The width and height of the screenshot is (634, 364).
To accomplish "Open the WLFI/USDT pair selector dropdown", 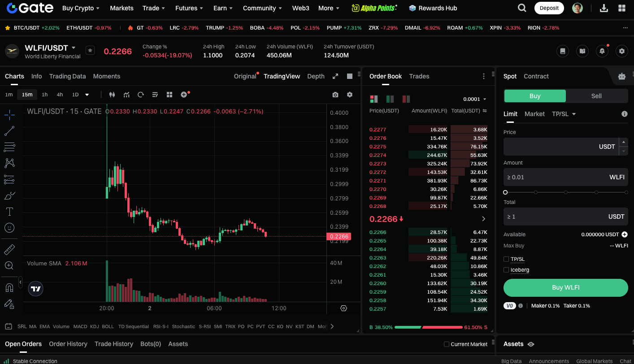I will point(74,48).
